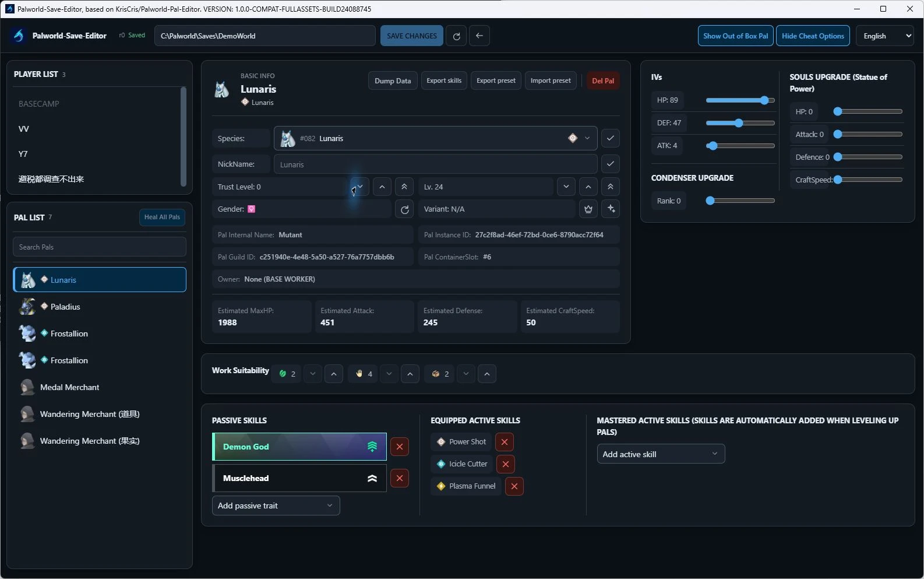Click the reload save icon next to Save Changes
The height and width of the screenshot is (579, 924).
coord(456,36)
